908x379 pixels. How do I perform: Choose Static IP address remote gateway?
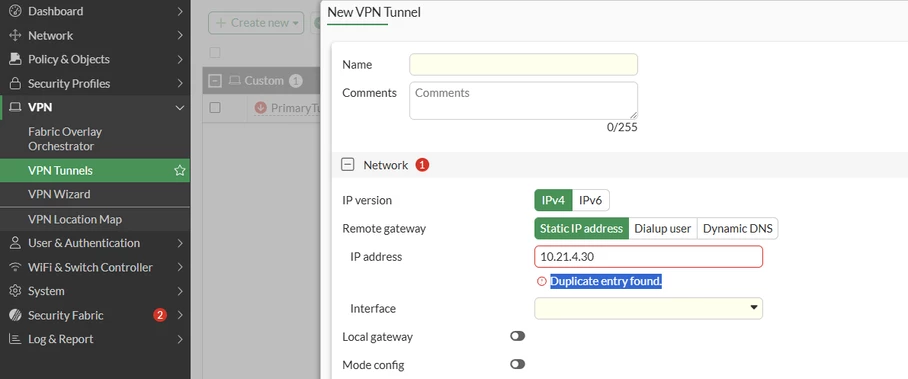click(x=581, y=228)
